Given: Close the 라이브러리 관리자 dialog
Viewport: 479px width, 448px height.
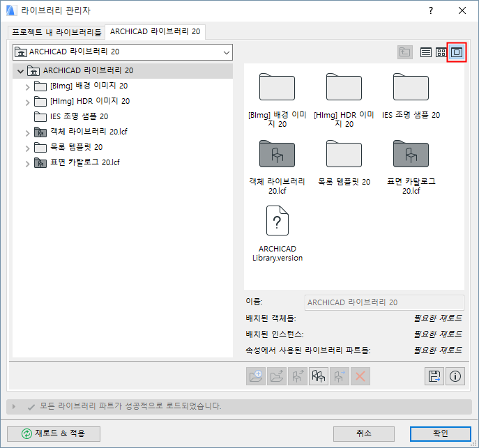Looking at the screenshot, I should click(x=462, y=10).
